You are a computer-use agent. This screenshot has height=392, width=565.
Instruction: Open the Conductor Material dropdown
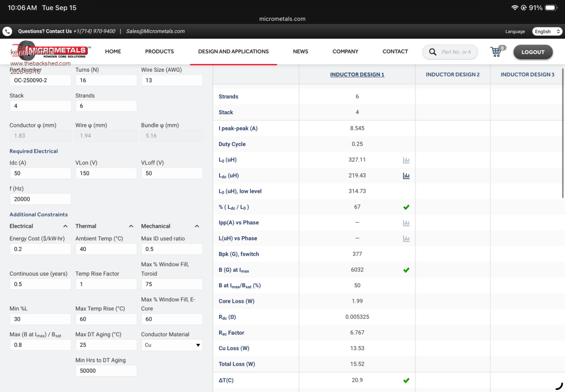point(172,345)
